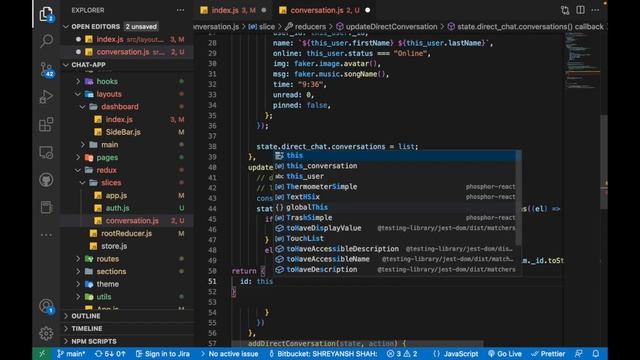The width and height of the screenshot is (640, 360).
Task: Open editor more actions ellipsis
Action: pos(595,10)
